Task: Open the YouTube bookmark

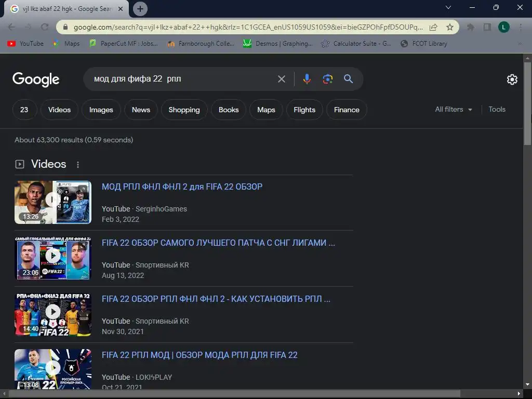Action: click(25, 44)
